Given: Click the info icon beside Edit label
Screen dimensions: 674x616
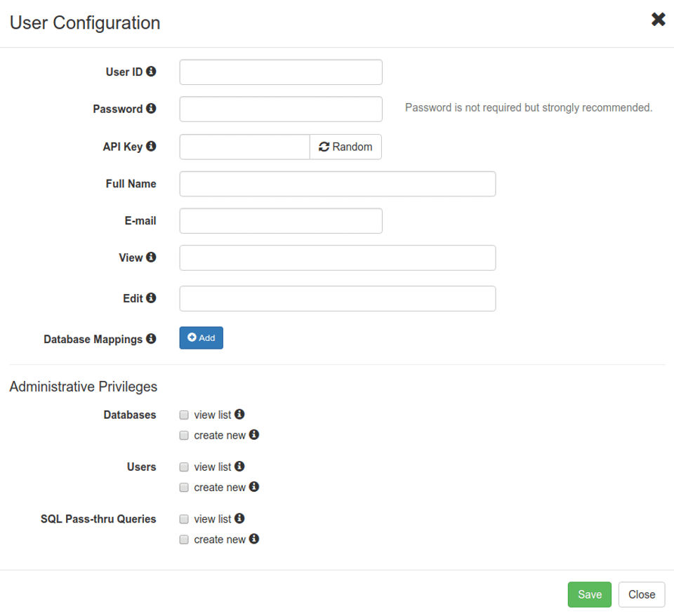Looking at the screenshot, I should click(x=151, y=298).
